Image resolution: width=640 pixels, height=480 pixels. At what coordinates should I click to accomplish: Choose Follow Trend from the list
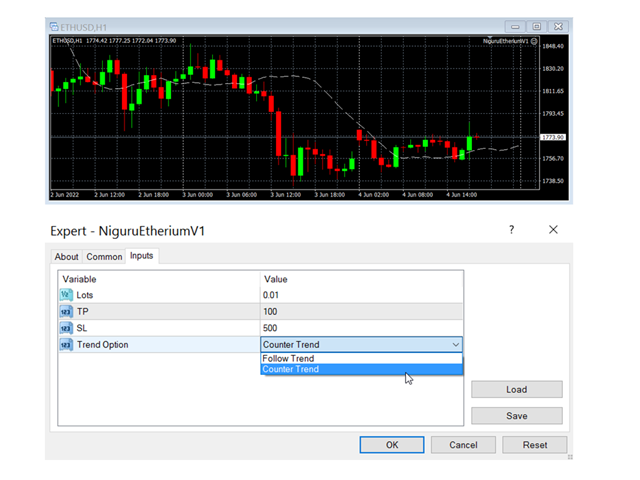coord(361,358)
